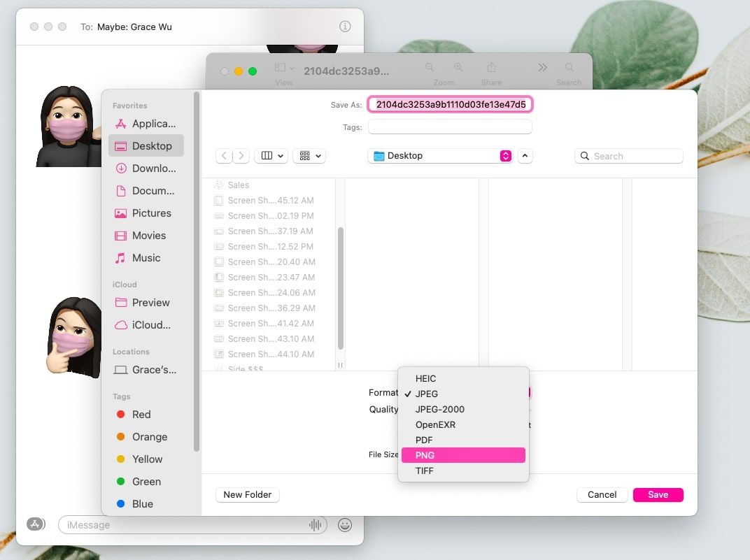Open Applications in the Favorites sidebar
The width and height of the screenshot is (750, 560).
pyautogui.click(x=146, y=124)
